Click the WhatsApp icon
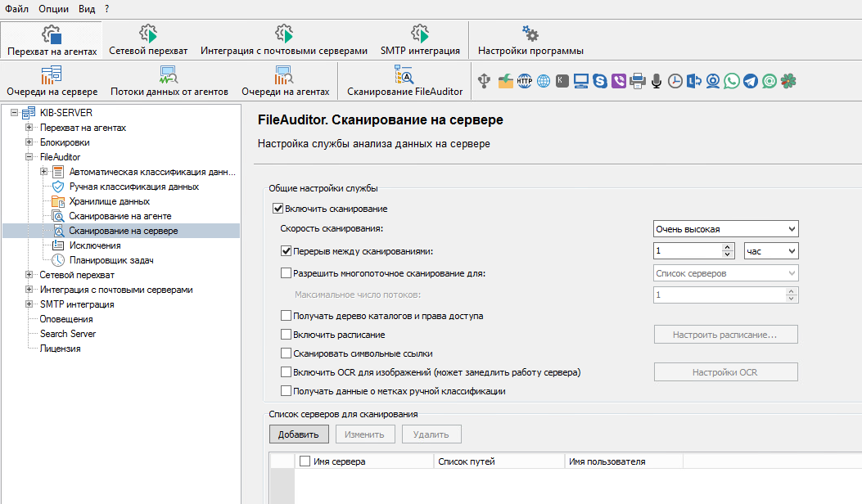The image size is (862, 504). pyautogui.click(x=732, y=81)
